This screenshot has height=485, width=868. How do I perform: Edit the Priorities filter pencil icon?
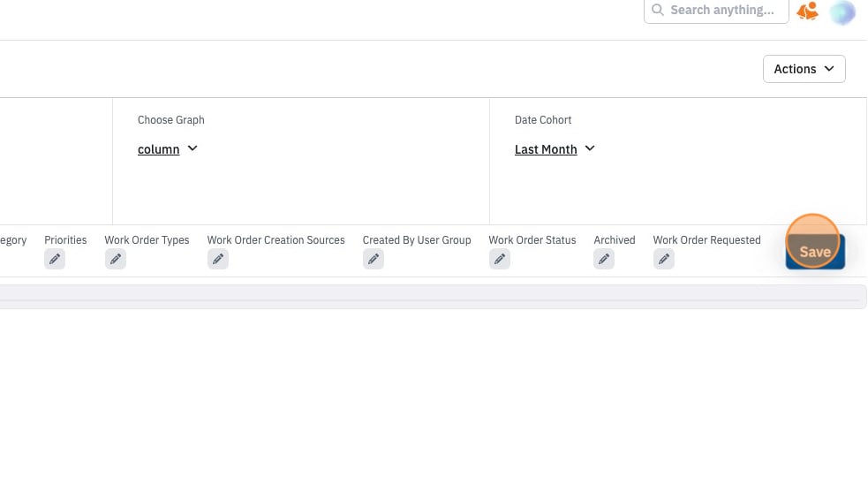pyautogui.click(x=55, y=259)
